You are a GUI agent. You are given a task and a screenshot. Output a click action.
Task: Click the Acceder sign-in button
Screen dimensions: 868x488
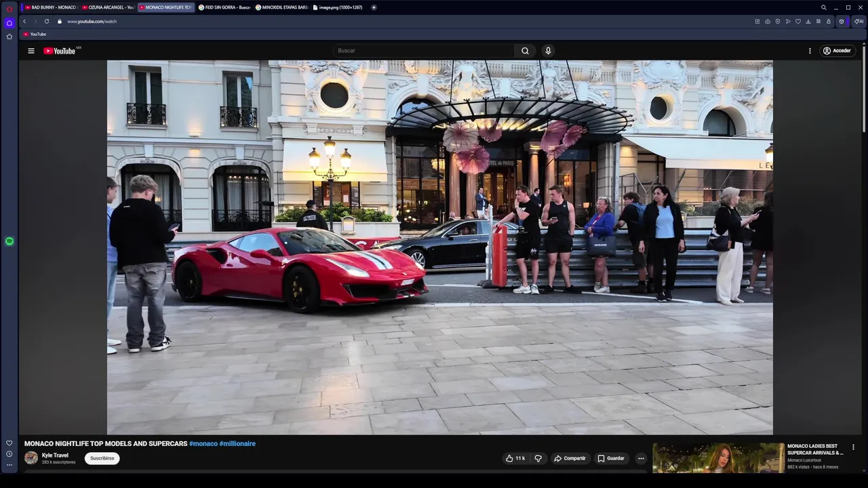coord(837,51)
